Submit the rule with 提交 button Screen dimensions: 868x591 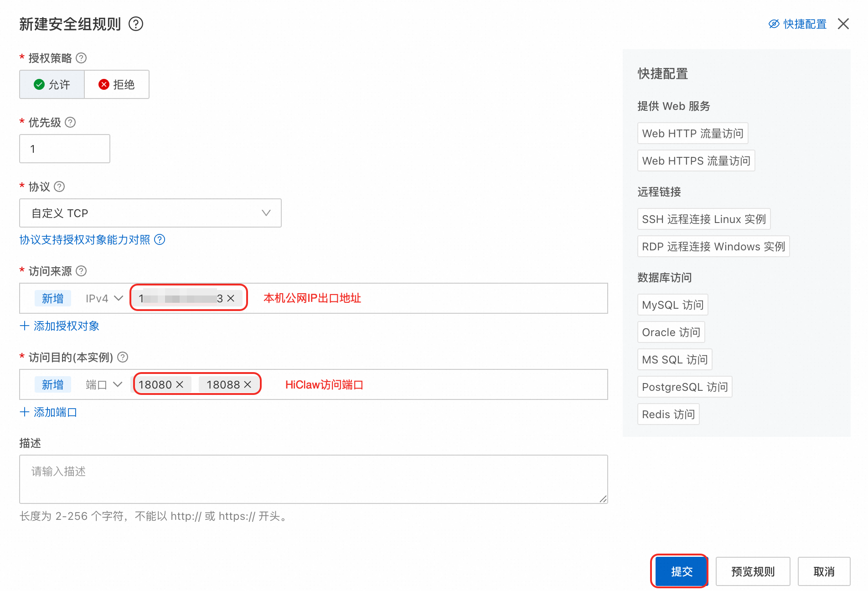pos(682,571)
